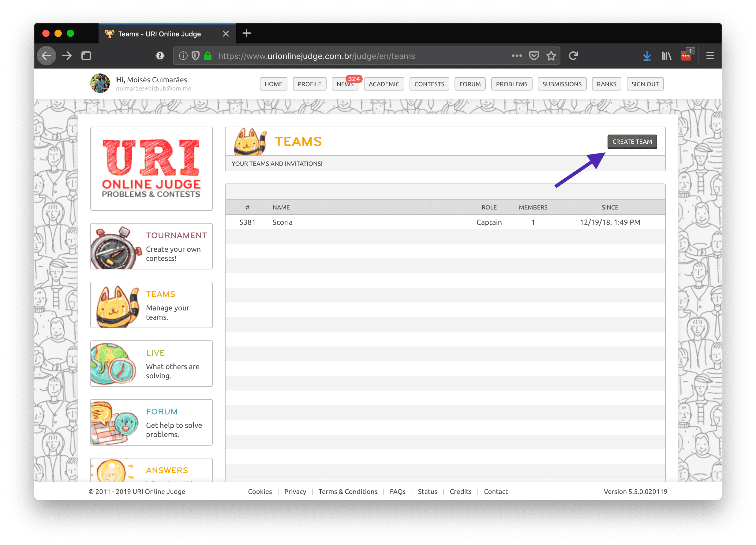Click the user avatar photo

[100, 83]
